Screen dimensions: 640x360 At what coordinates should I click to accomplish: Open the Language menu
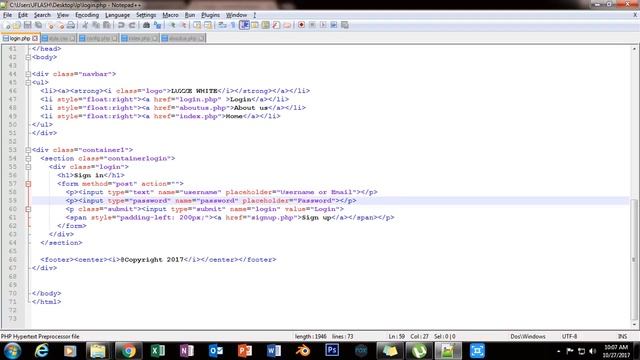pos(117,15)
